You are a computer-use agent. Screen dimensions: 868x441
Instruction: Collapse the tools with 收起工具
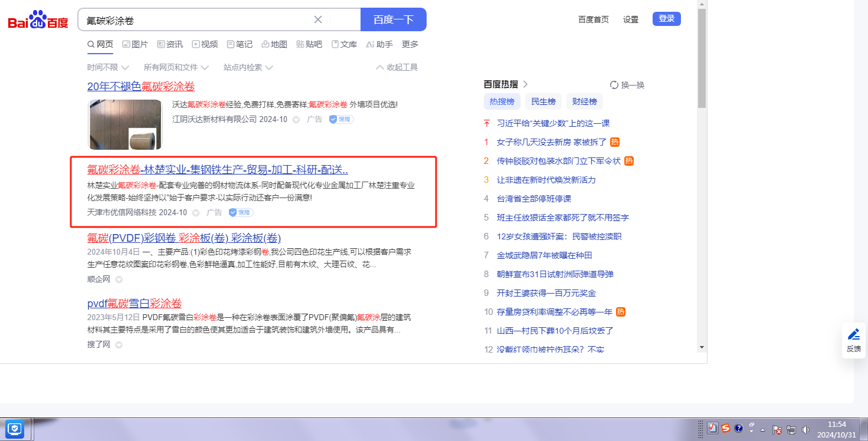pos(397,67)
